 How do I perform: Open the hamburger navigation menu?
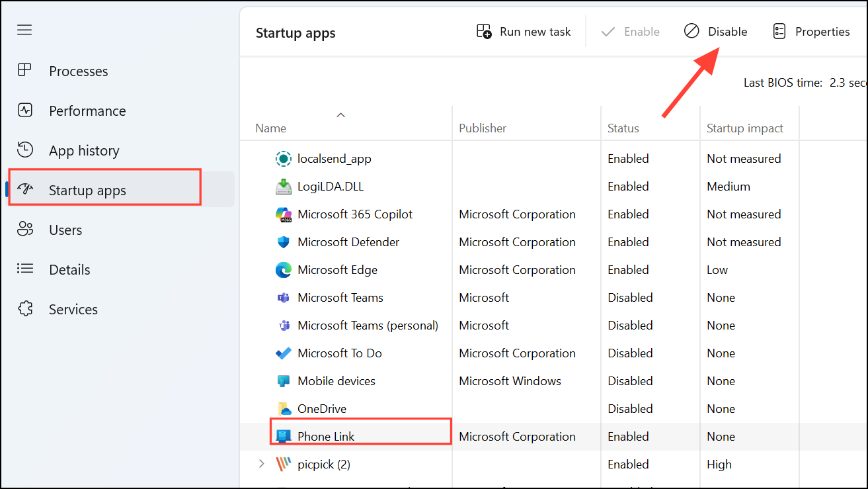tap(24, 30)
